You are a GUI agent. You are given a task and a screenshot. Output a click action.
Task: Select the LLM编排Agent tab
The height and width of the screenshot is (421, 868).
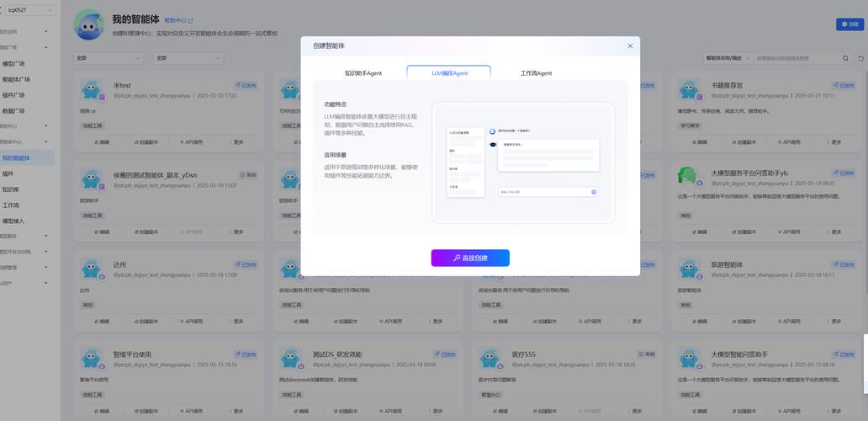pyautogui.click(x=449, y=73)
